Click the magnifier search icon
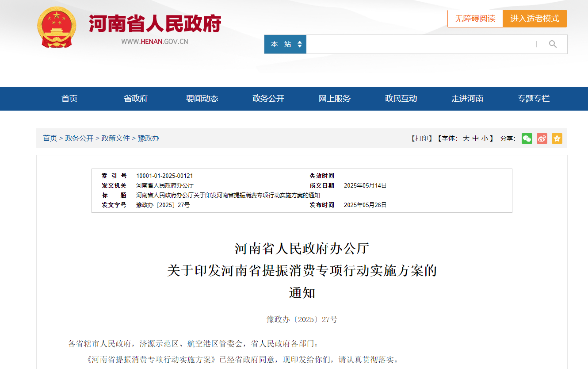 [553, 44]
